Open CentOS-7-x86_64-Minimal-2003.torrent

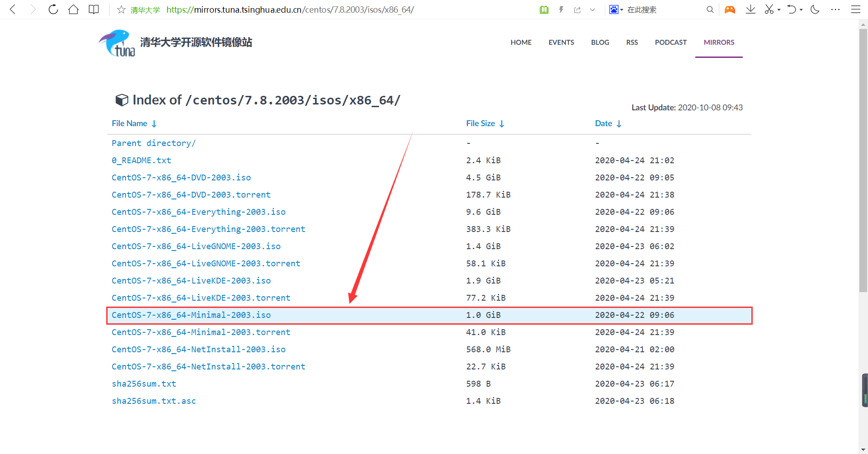coord(201,332)
